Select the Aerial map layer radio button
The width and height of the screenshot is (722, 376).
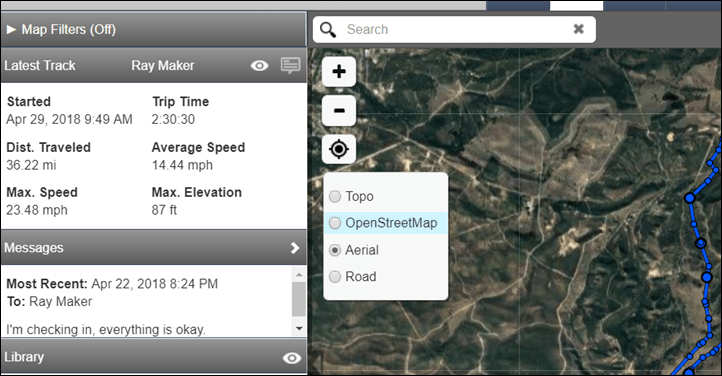(x=335, y=250)
